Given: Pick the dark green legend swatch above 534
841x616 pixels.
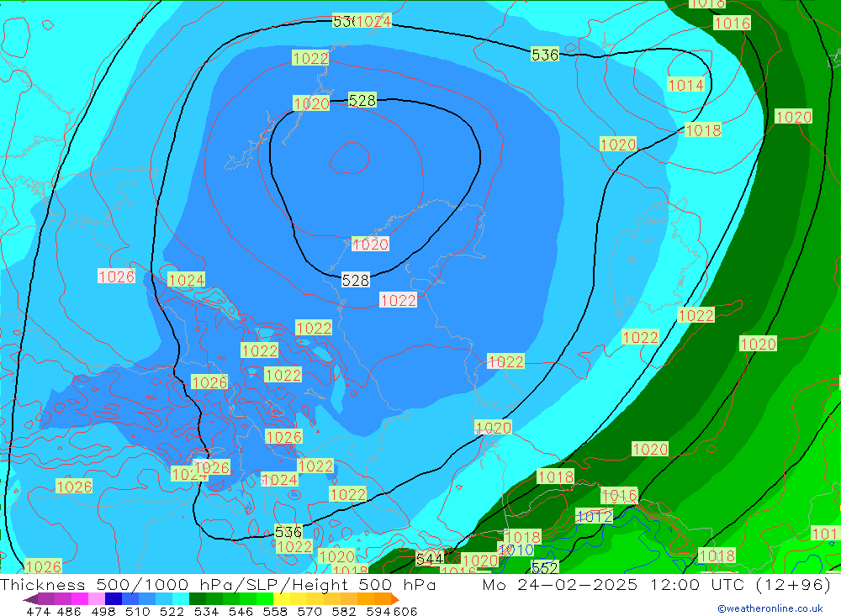Looking at the screenshot, I should [x=198, y=599].
